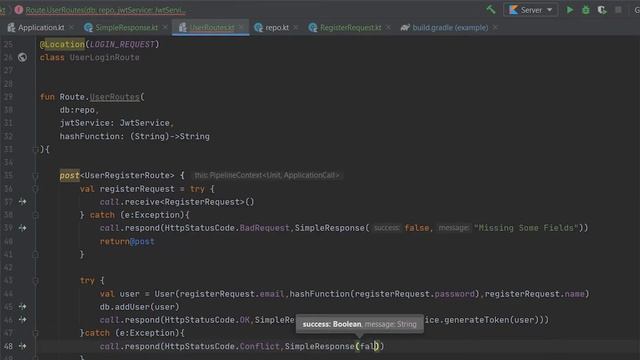Click the LOGIN_REQUEST constant

coord(122,44)
